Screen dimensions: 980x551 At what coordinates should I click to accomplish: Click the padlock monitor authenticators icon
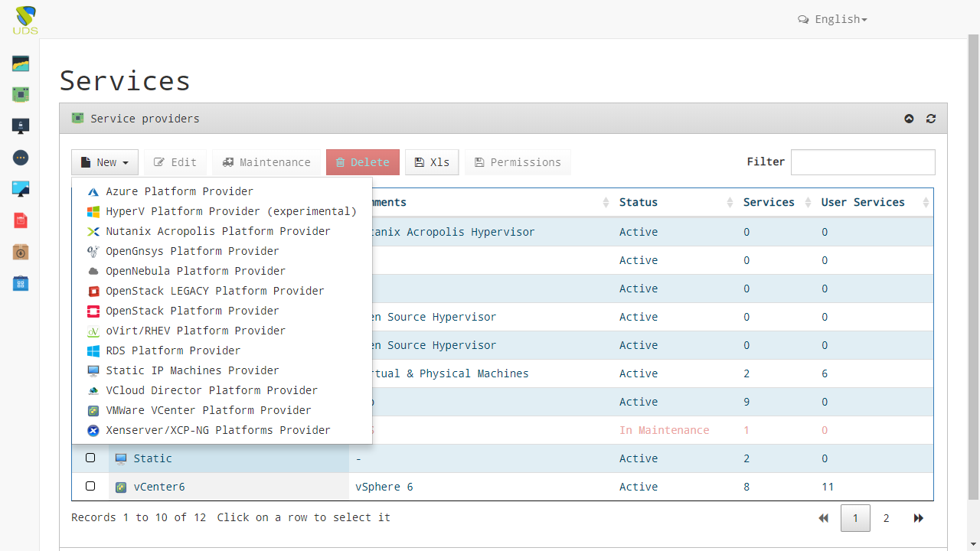pyautogui.click(x=21, y=126)
